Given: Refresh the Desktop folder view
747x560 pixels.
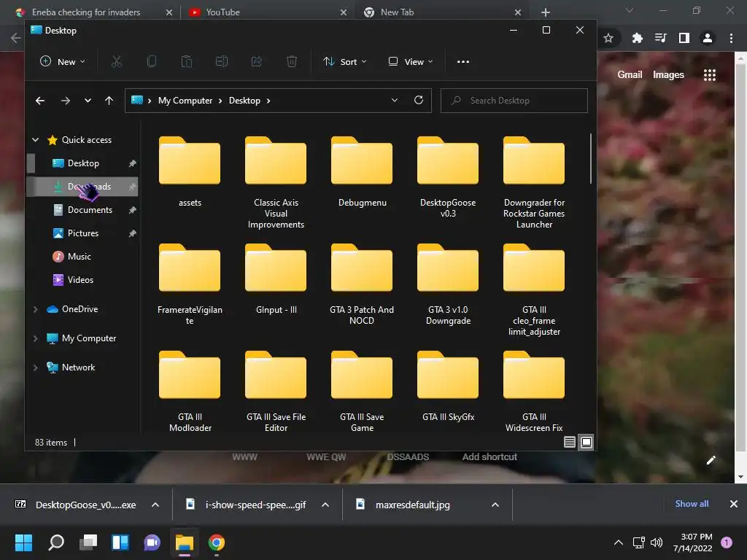Looking at the screenshot, I should [x=418, y=100].
